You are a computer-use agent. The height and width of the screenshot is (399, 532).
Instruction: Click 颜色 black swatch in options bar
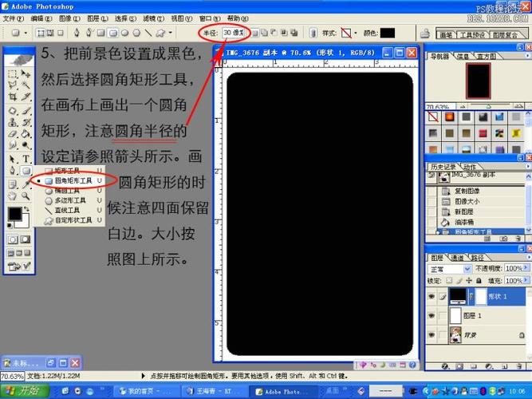[387, 33]
